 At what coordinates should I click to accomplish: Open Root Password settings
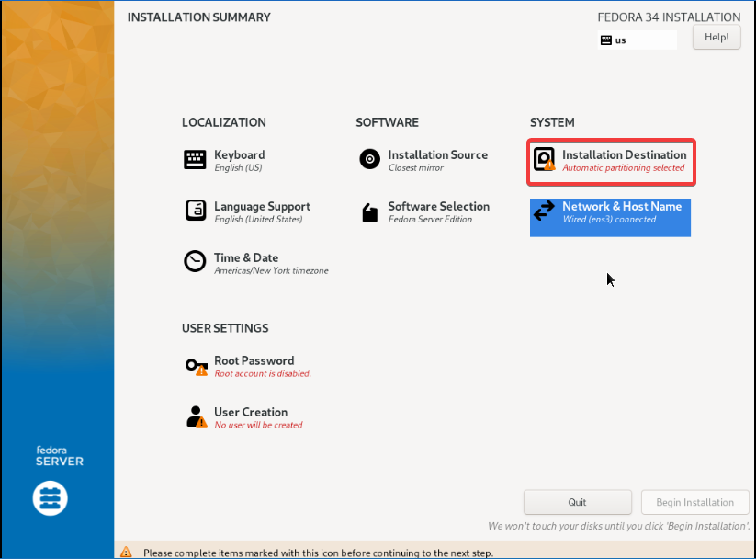[254, 361]
